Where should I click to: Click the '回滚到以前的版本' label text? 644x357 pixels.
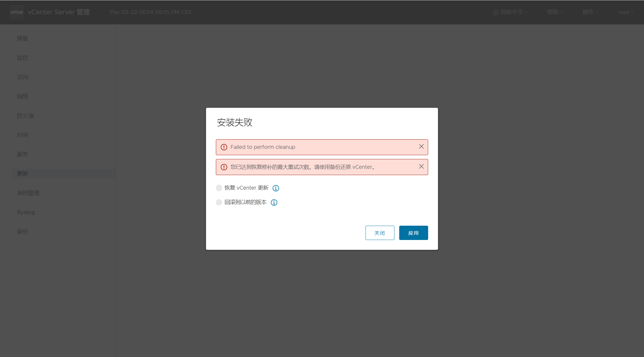tap(246, 202)
